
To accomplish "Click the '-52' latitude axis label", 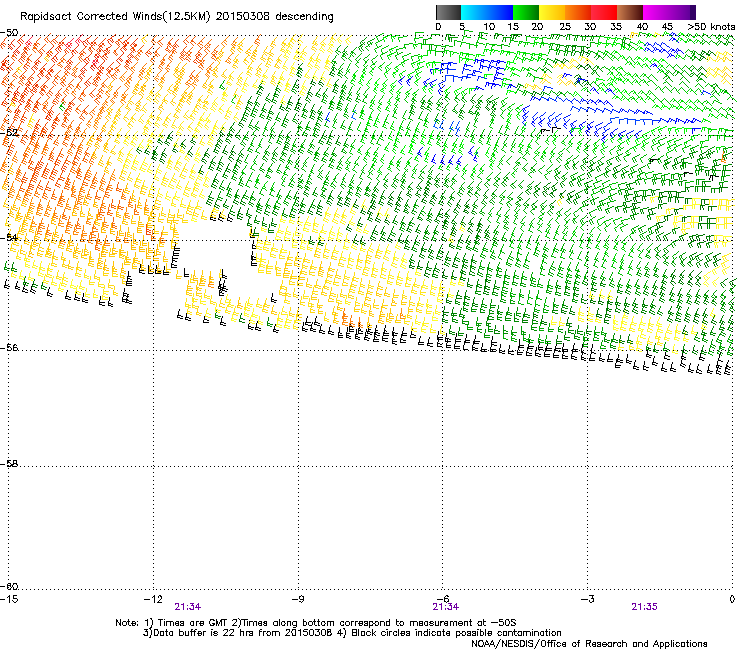I will pyautogui.click(x=9, y=133).
